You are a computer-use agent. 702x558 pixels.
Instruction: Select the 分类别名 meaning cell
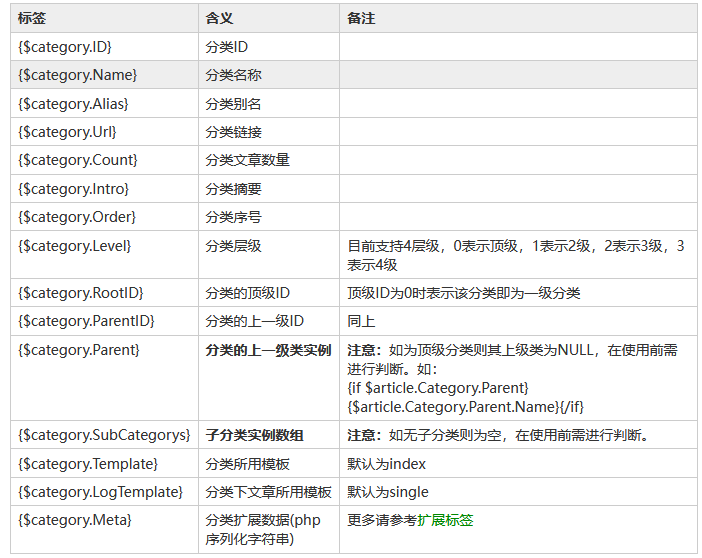[269, 103]
